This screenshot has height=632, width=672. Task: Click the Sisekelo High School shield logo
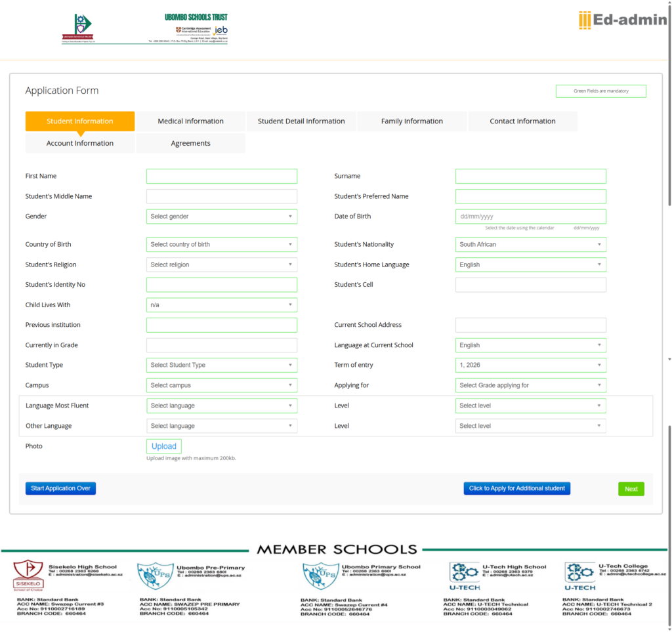point(28,575)
